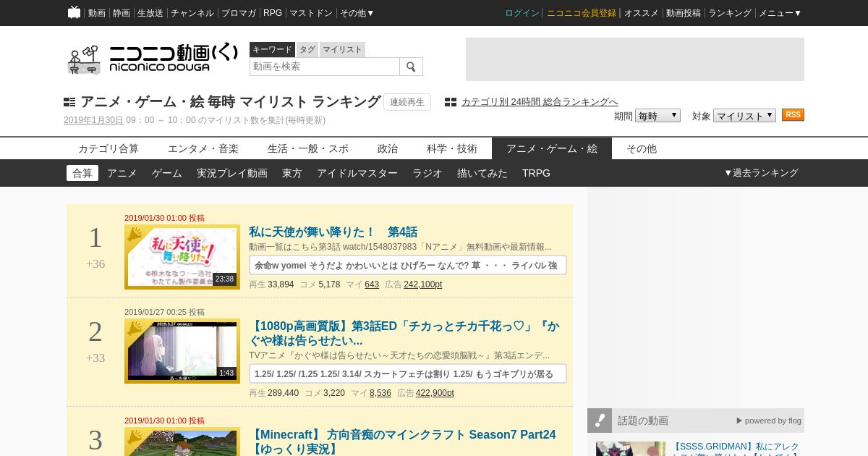This screenshot has height=456, width=868.
Task: Open the 期間 毎時 dropdown
Action: 658,116
